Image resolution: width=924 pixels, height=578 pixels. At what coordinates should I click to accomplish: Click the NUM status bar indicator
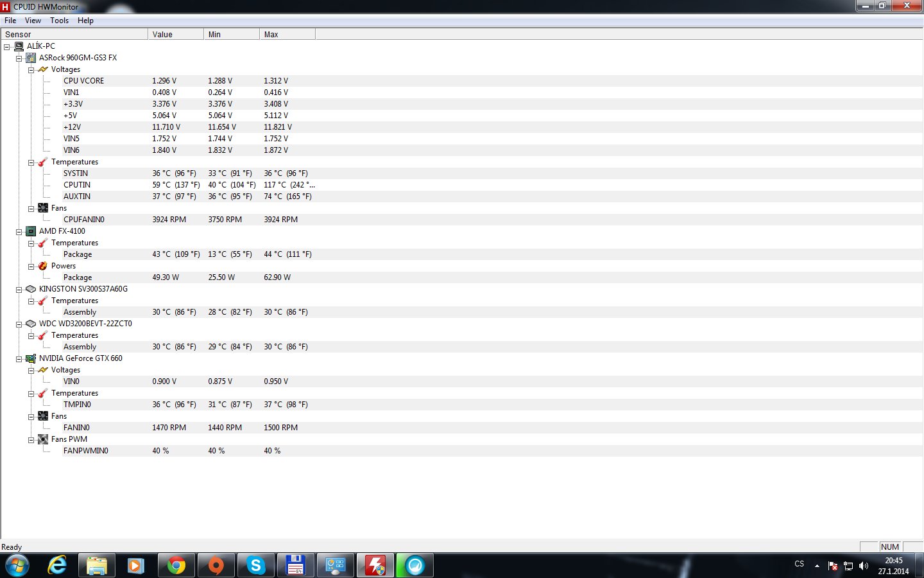[x=890, y=547]
